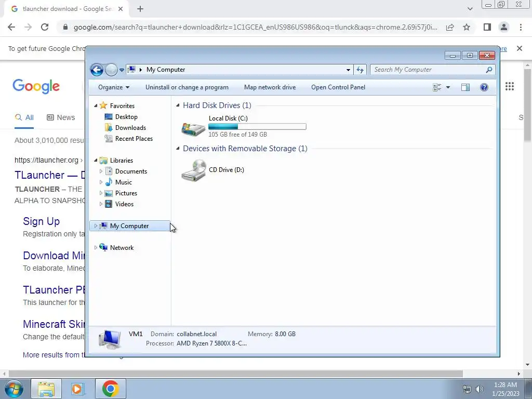Expand the My Computer tree node
This screenshot has height=399, width=532.
pos(96,226)
